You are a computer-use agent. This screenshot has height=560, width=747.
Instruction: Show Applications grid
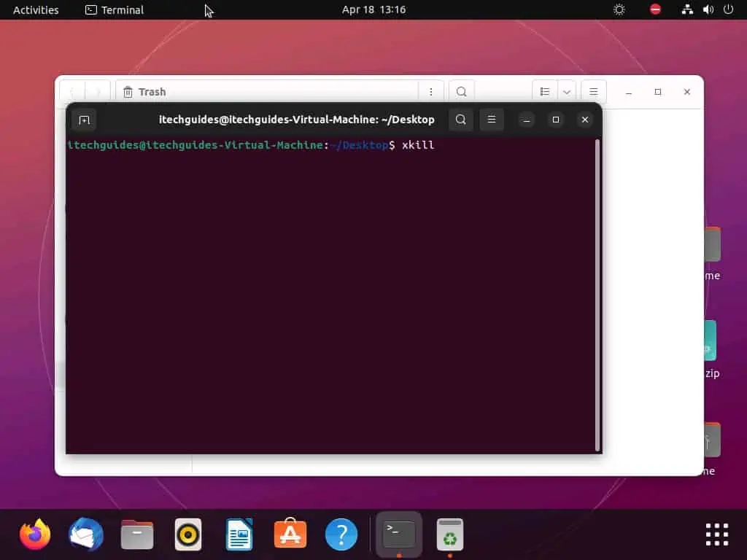coord(717,534)
